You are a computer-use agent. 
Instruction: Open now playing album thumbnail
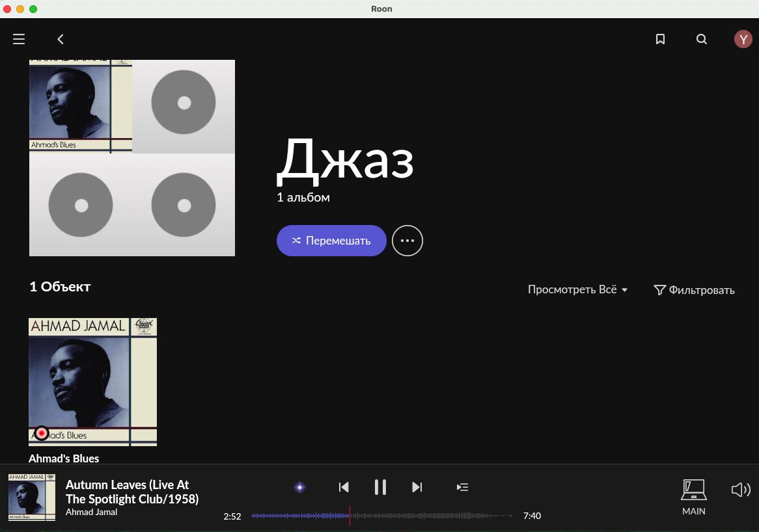[32, 497]
